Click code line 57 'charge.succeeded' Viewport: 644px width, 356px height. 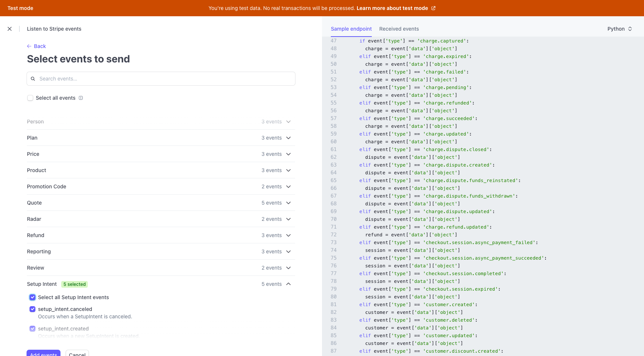tap(418, 119)
